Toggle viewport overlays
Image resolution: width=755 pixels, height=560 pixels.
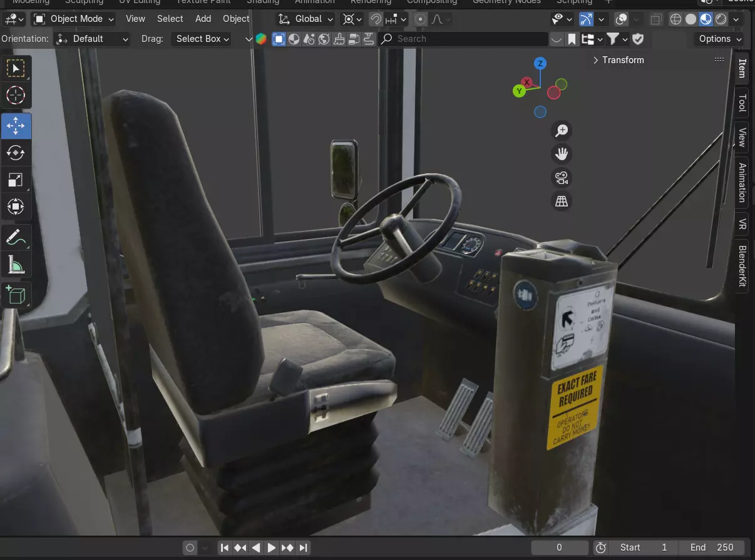[x=621, y=19]
